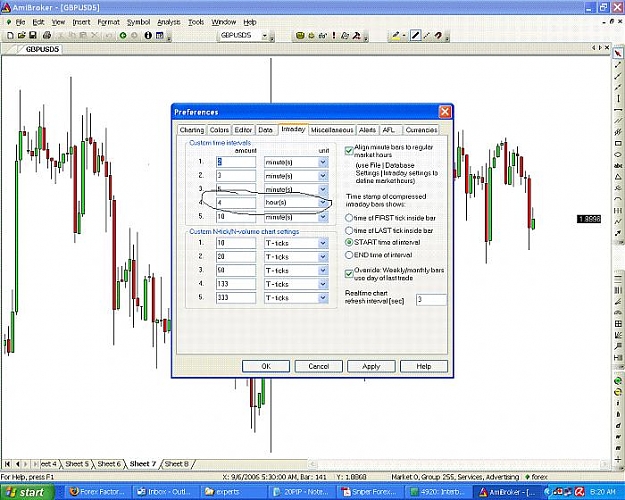Select START time of interval option
This screenshot has height=500, width=625.
pos(349,242)
